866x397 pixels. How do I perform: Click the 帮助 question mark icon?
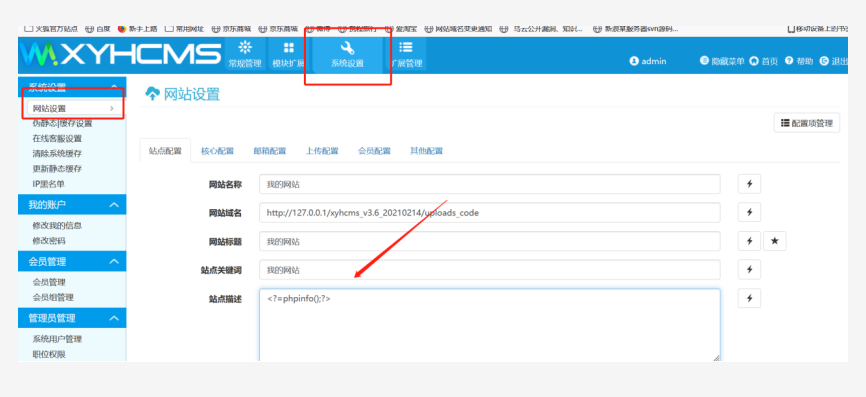pos(789,61)
